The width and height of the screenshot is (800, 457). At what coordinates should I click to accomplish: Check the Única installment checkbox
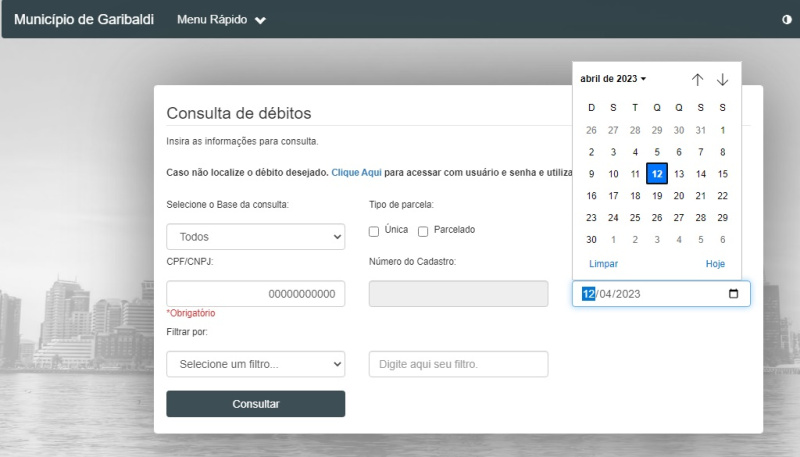[x=374, y=232]
